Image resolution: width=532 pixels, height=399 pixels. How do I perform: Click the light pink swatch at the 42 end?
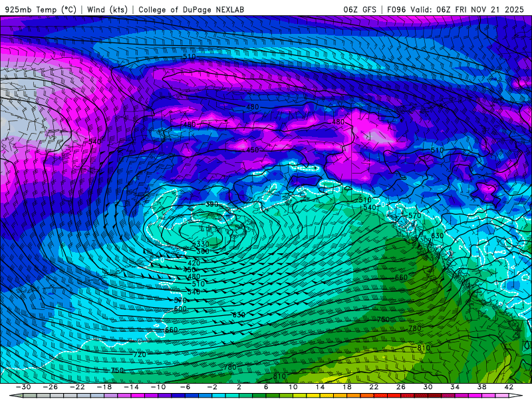coord(502,396)
